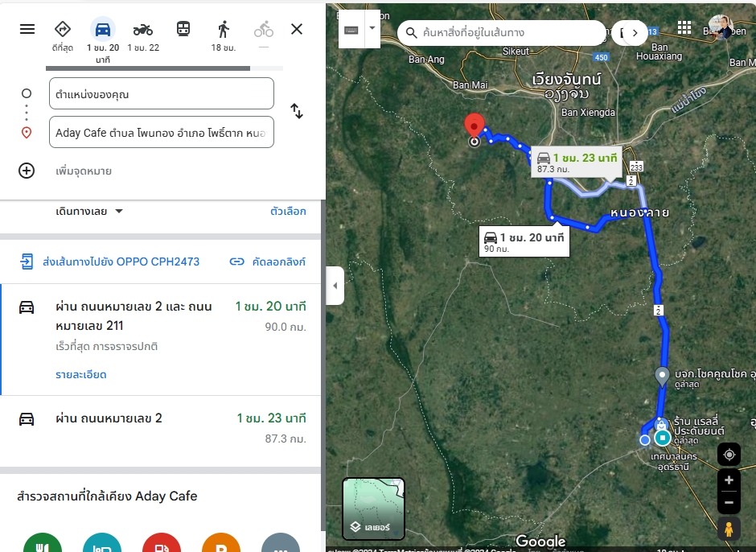Click the 1 ชม. 23 นาที route label on map
Image resolution: width=756 pixels, height=552 pixels.
(577, 162)
